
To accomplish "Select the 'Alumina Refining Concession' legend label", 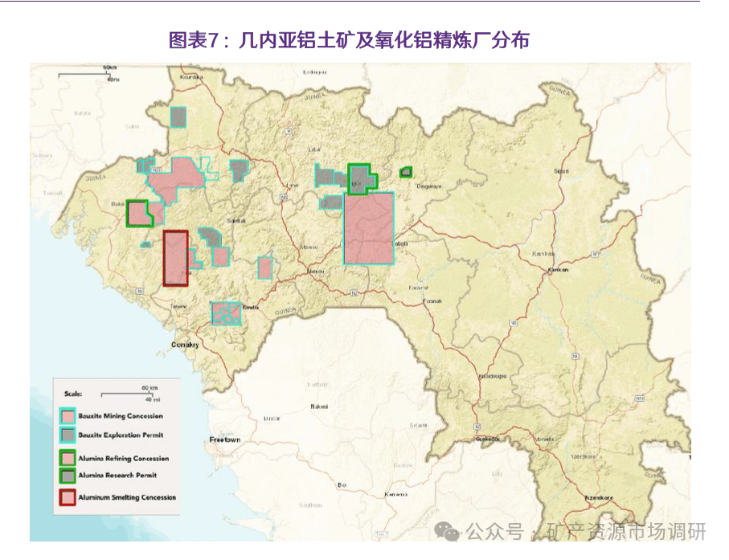I will 124,458.
